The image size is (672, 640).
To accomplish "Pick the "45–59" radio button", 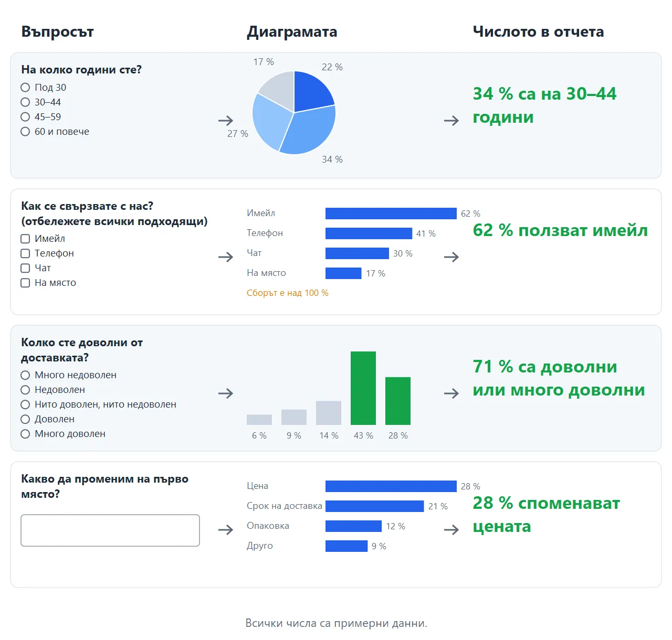I will tap(25, 117).
